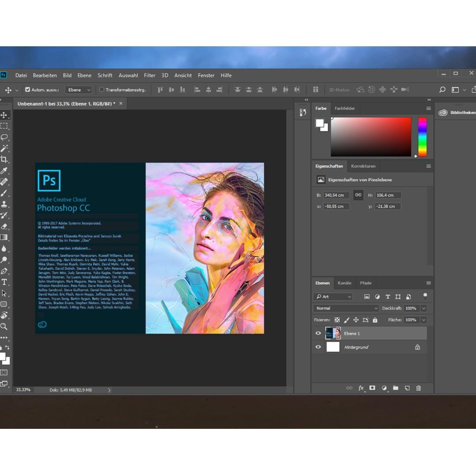Select the Type tool
Screen dimensions: 476x476
pos(4,282)
